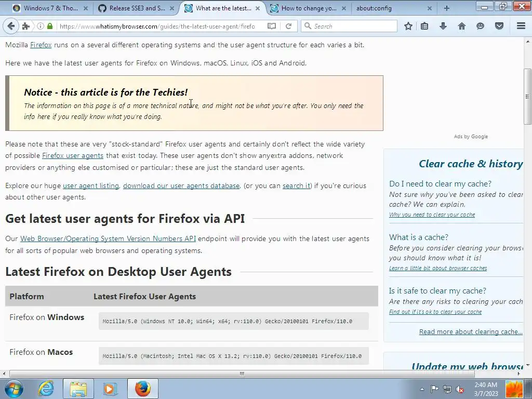The height and width of the screenshot is (399, 532).
Task: Open the Firefox hamburger menu
Action: click(521, 26)
